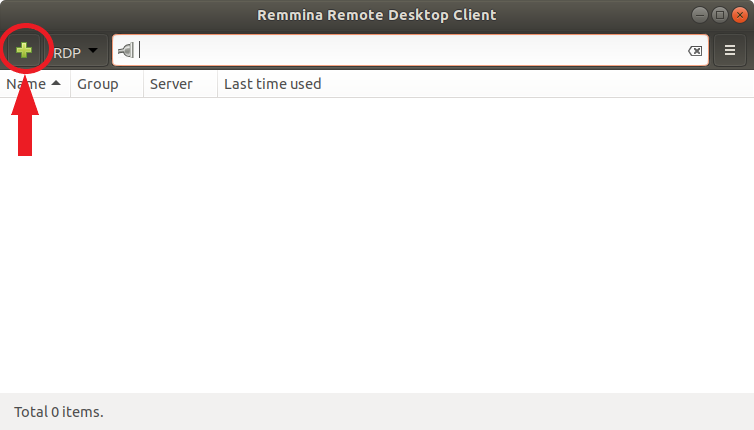
Task: Click the plug icon in quick connect field
Action: pos(126,50)
